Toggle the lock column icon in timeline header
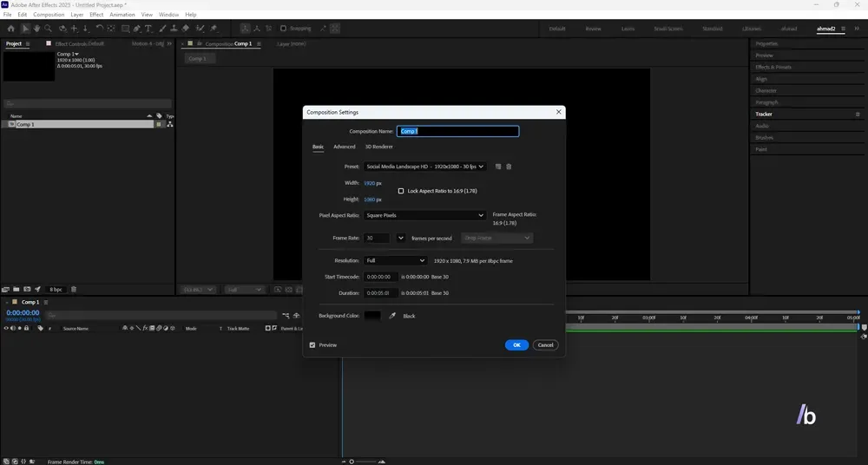The image size is (868, 465). pos(26,328)
